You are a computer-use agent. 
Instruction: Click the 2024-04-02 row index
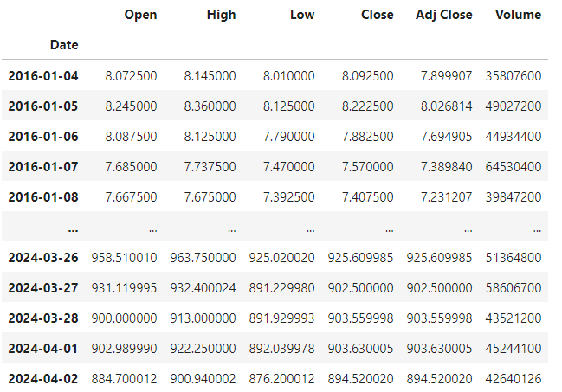point(43,379)
